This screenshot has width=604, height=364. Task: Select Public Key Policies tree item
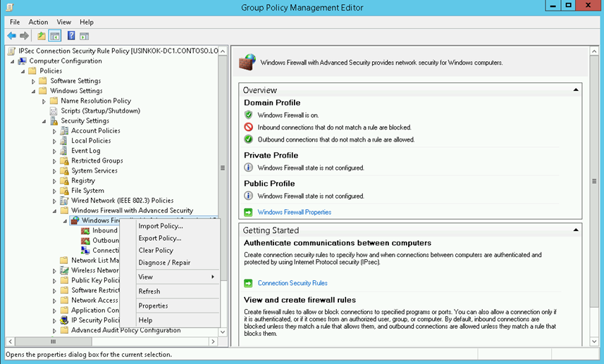click(x=95, y=280)
